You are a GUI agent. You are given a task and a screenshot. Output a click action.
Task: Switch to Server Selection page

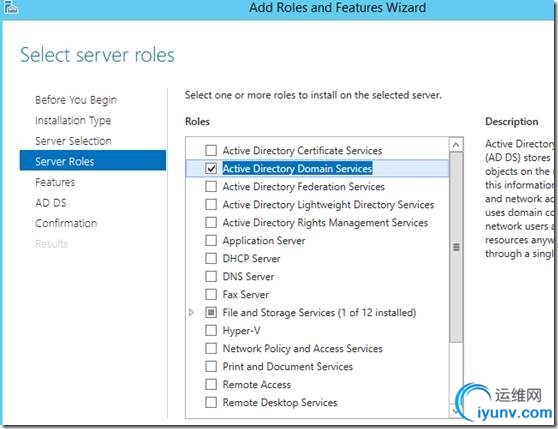(x=73, y=141)
